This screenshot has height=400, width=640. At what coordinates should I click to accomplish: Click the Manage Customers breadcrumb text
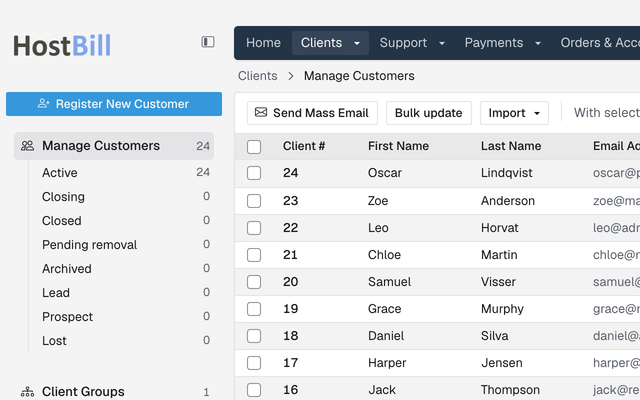[359, 76]
